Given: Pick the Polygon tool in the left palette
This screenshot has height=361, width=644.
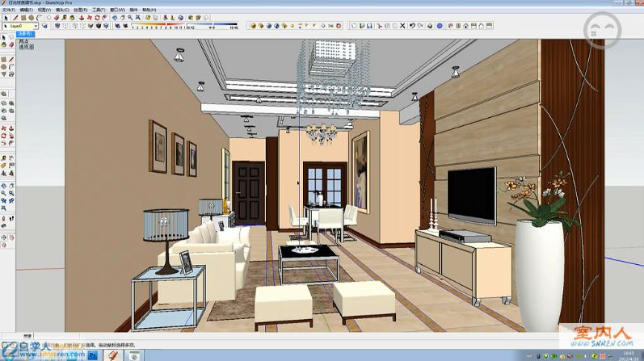Looking at the screenshot, I should pyautogui.click(x=4, y=73).
